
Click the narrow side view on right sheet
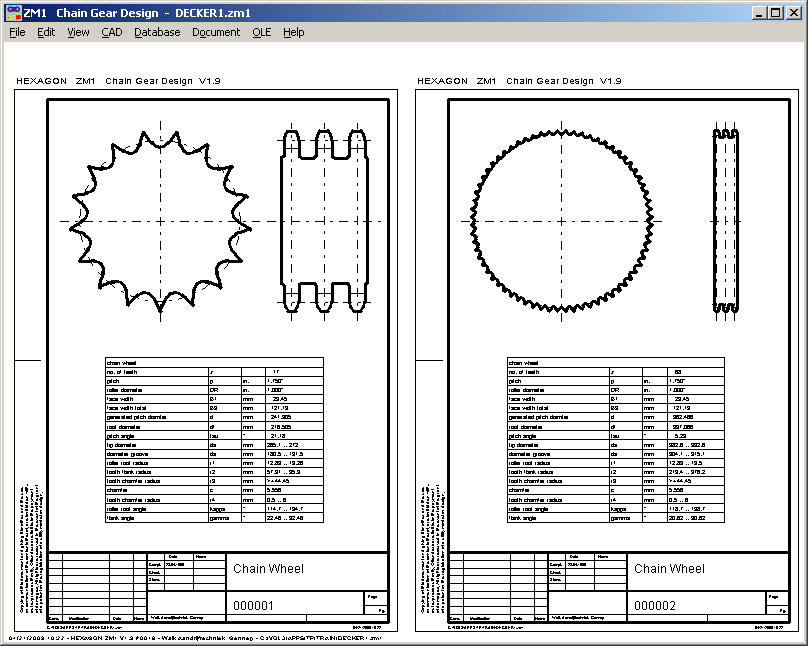click(x=727, y=221)
